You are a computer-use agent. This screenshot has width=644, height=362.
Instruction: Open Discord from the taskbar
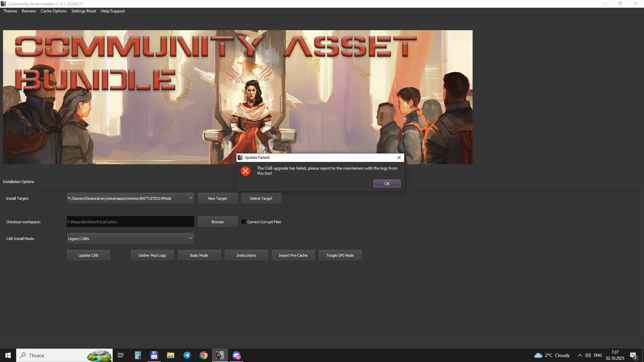coord(236,355)
